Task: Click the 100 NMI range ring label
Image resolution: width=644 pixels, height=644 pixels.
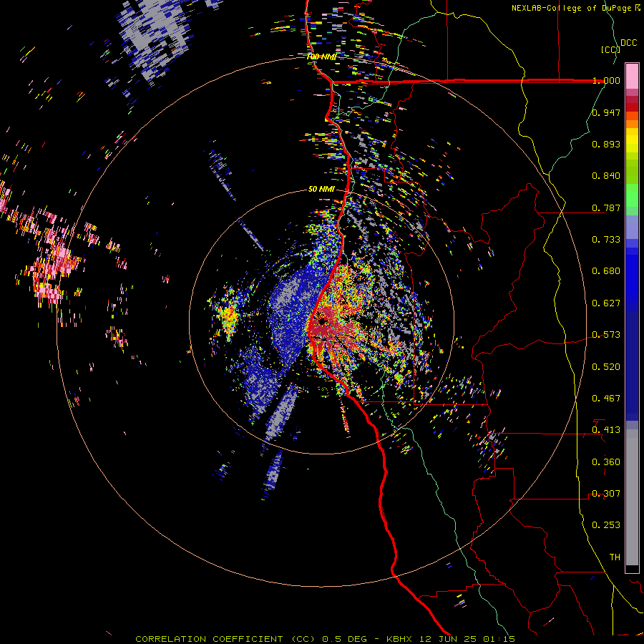Action: point(321,57)
